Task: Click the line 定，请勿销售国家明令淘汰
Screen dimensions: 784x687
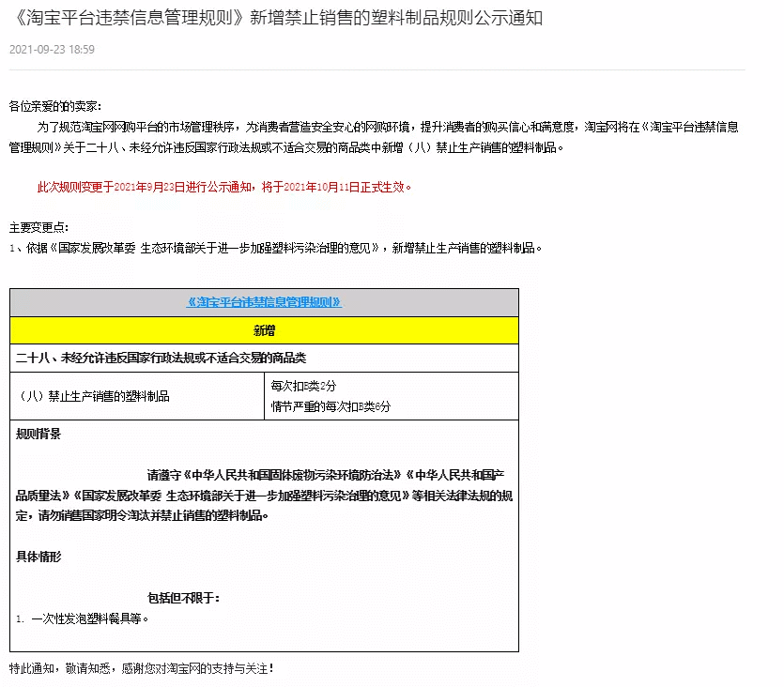Action: pyautogui.click(x=143, y=516)
